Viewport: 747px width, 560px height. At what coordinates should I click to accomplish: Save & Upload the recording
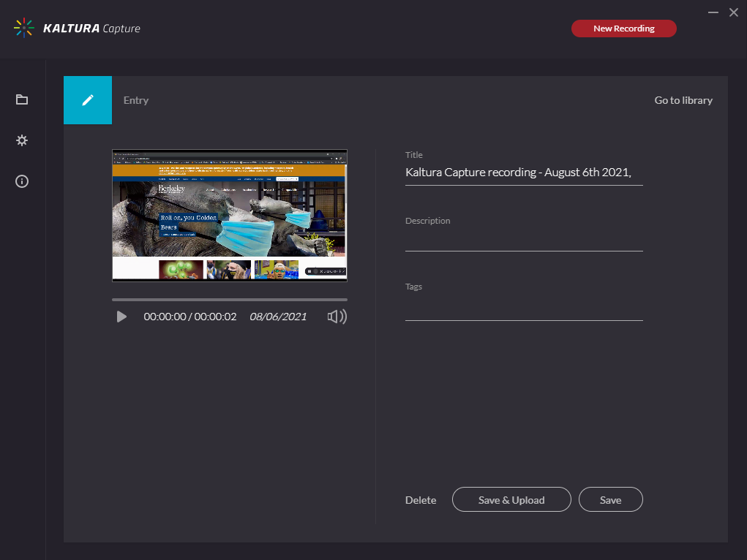click(511, 499)
